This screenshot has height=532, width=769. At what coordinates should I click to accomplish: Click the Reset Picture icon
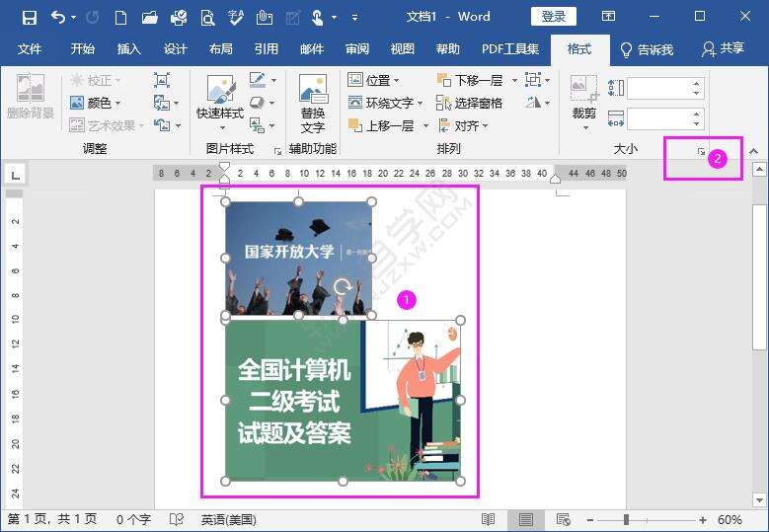coord(162,125)
